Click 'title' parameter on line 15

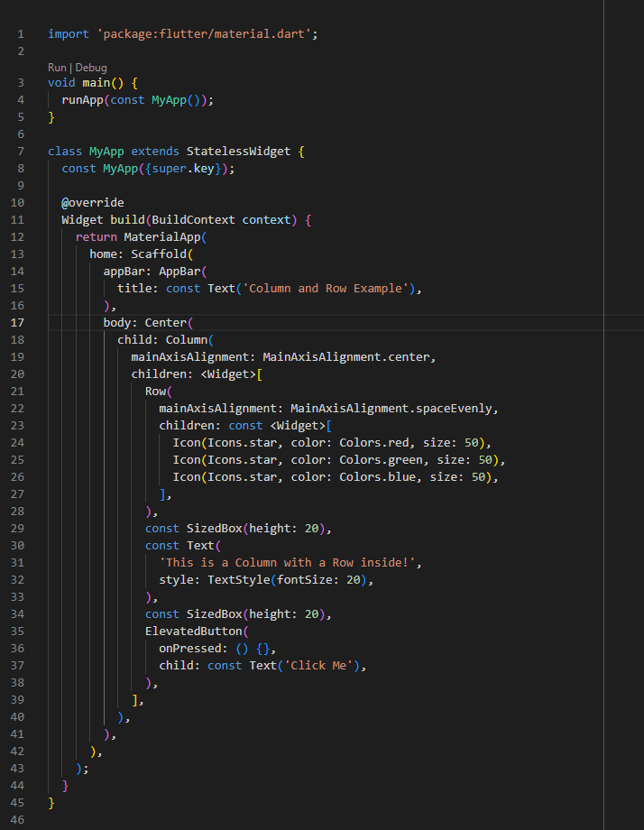pyautogui.click(x=134, y=288)
